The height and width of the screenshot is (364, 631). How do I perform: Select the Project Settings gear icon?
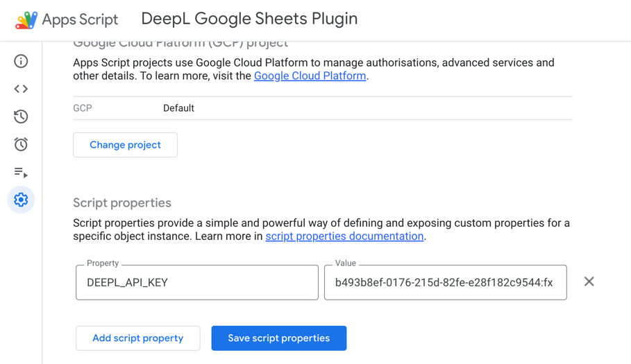pos(21,200)
